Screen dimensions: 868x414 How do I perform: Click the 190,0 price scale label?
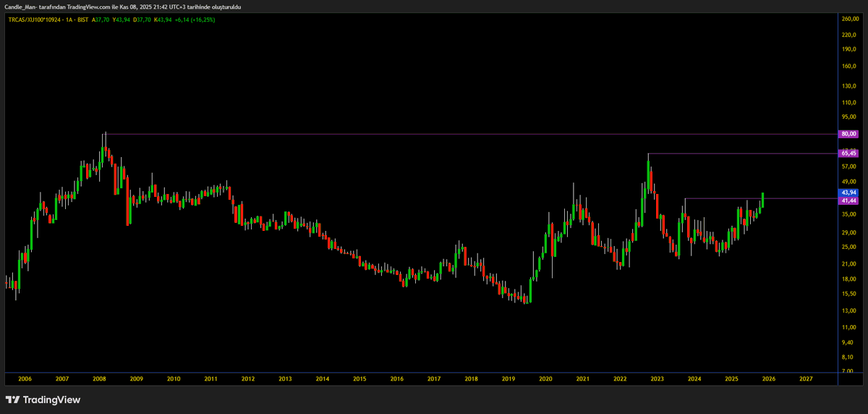849,49
